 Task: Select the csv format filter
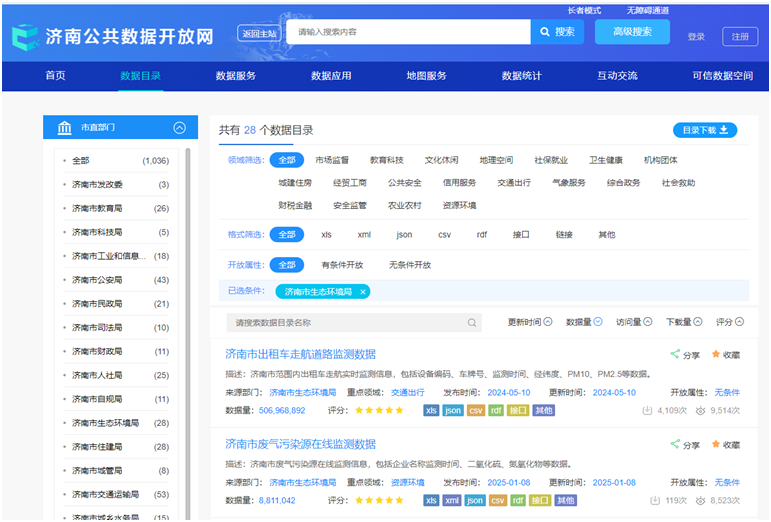tap(445, 235)
